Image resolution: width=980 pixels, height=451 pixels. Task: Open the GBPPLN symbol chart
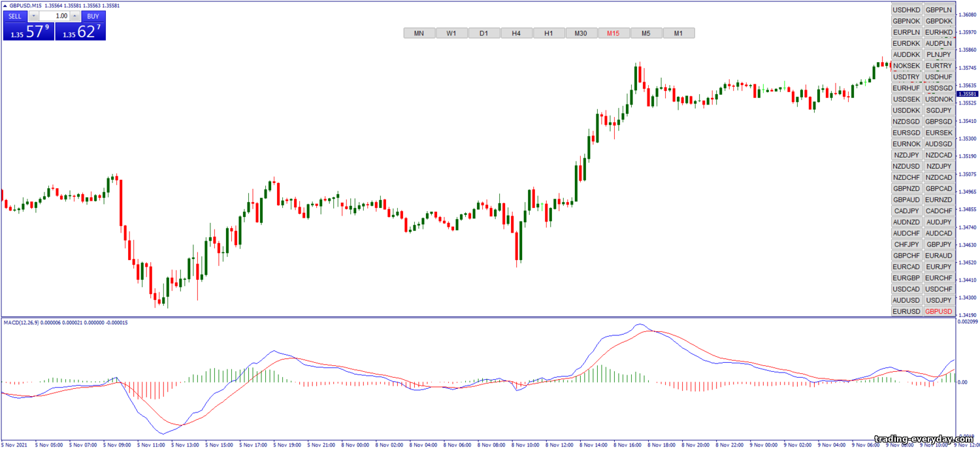tap(939, 10)
